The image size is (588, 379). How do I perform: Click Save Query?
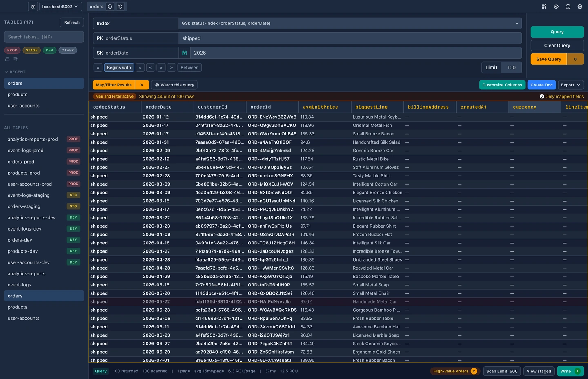(x=549, y=59)
